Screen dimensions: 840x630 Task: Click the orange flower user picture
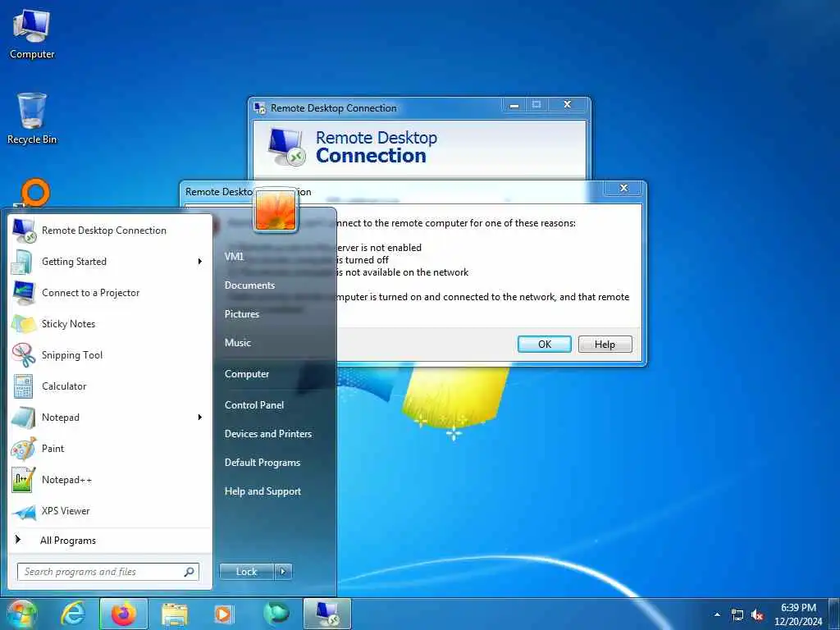click(276, 210)
